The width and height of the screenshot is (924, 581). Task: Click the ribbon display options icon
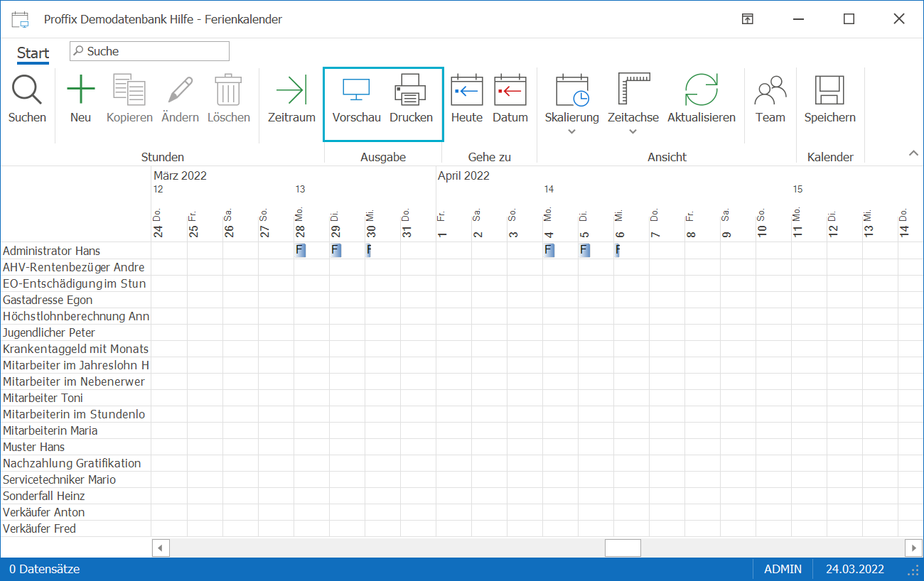747,19
